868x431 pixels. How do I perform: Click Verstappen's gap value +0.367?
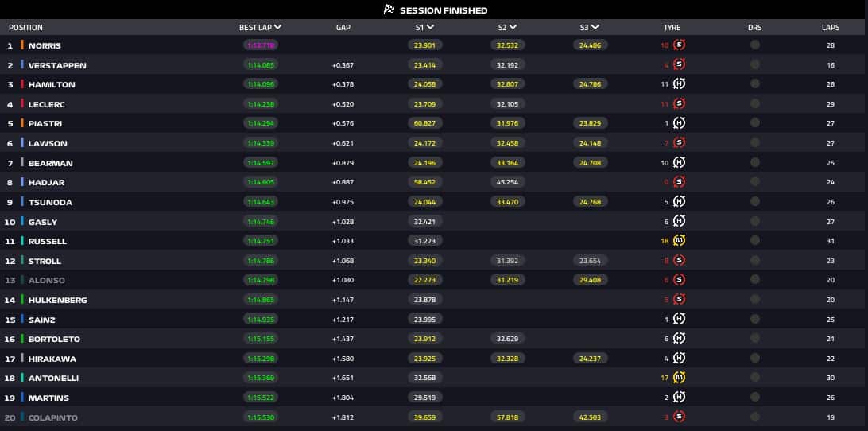(343, 65)
